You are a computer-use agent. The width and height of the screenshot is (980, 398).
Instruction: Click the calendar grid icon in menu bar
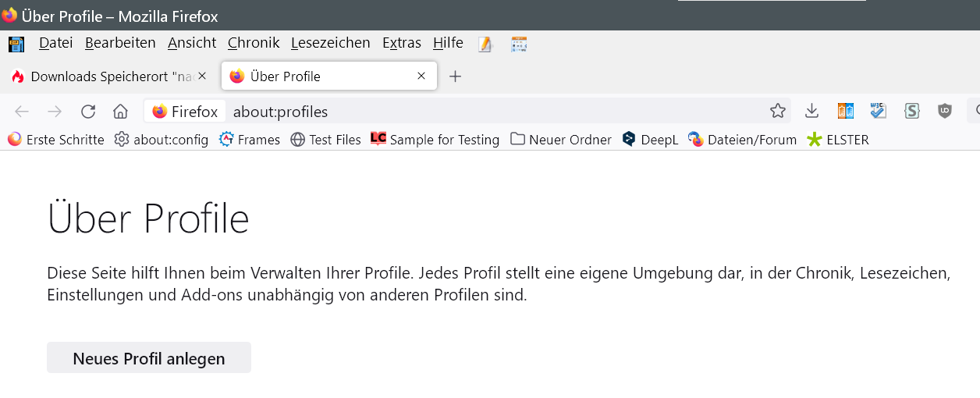[x=519, y=44]
